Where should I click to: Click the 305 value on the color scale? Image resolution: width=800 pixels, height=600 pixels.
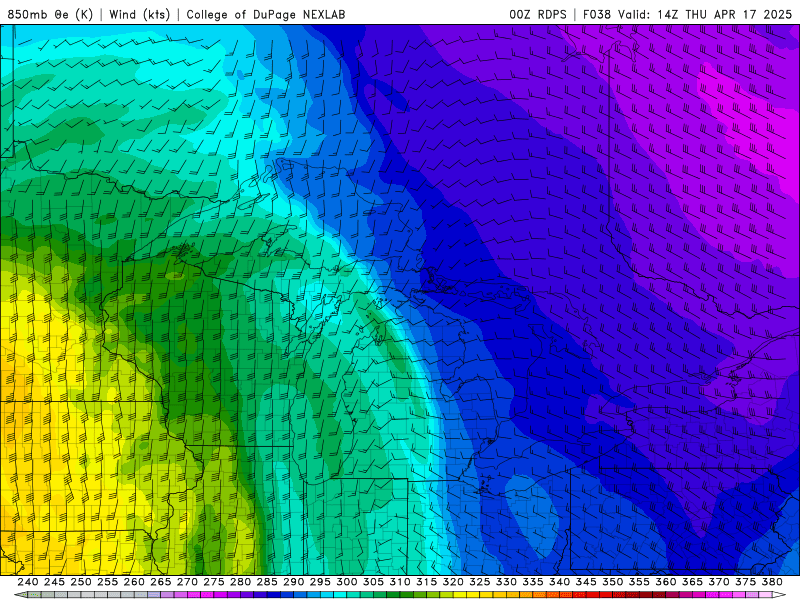373,582
